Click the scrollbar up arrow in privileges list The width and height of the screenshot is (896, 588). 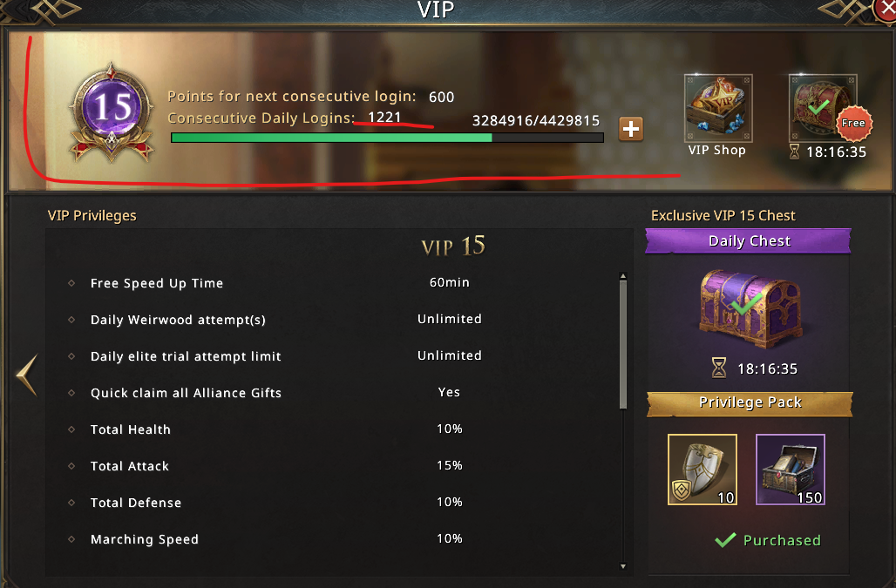623,276
